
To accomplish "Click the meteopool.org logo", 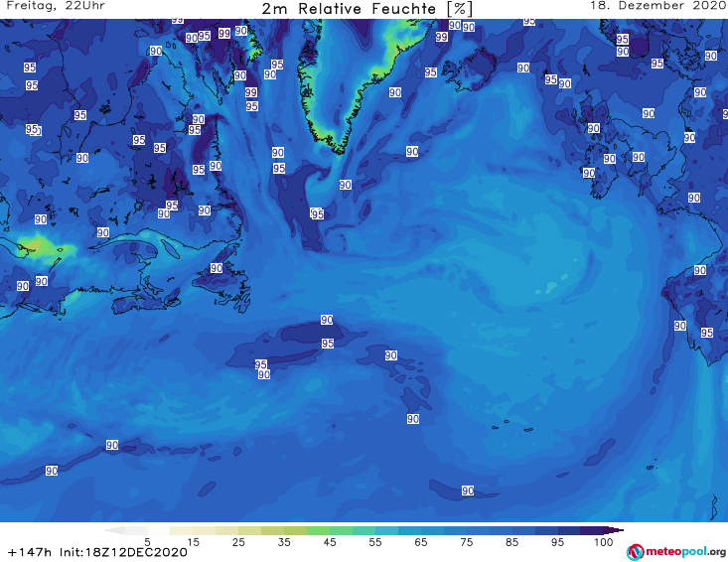I will tap(675, 552).
